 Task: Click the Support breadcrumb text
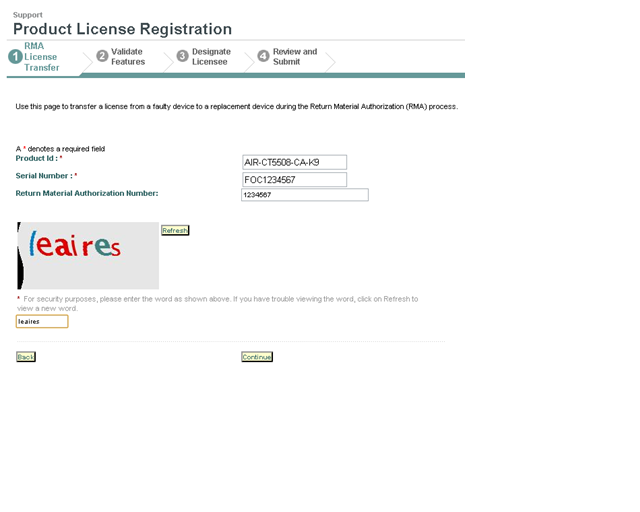28,15
